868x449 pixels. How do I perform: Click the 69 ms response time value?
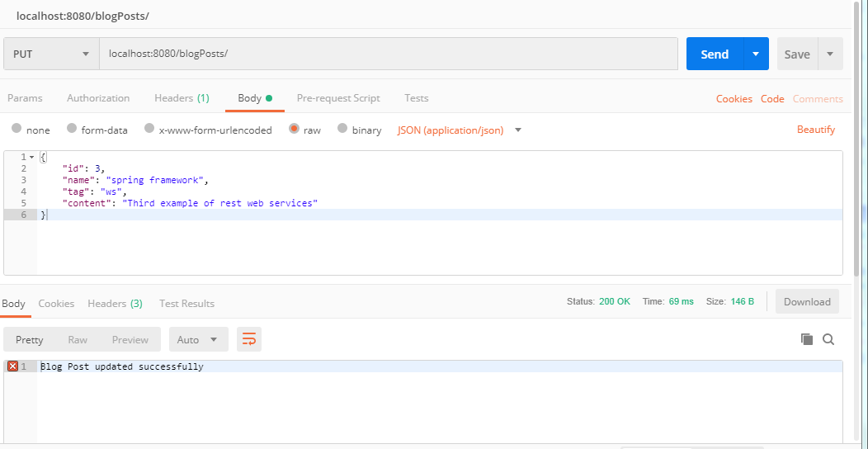681,302
